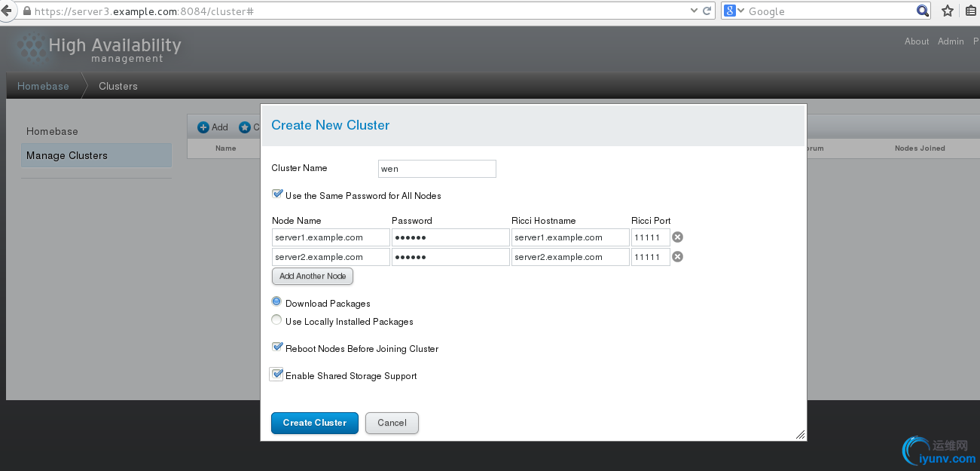Remove the server1.example.com node row
The image size is (980, 471).
tap(677, 237)
